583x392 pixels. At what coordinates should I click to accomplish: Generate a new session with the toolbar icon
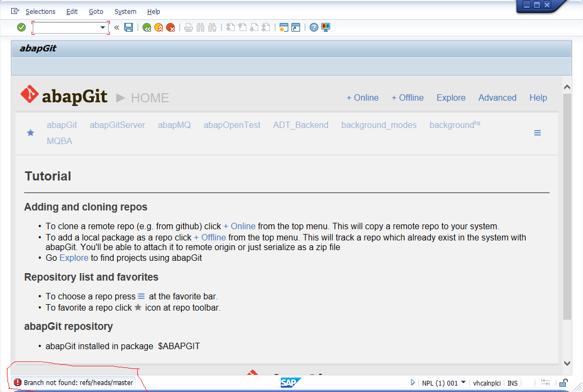click(x=283, y=27)
